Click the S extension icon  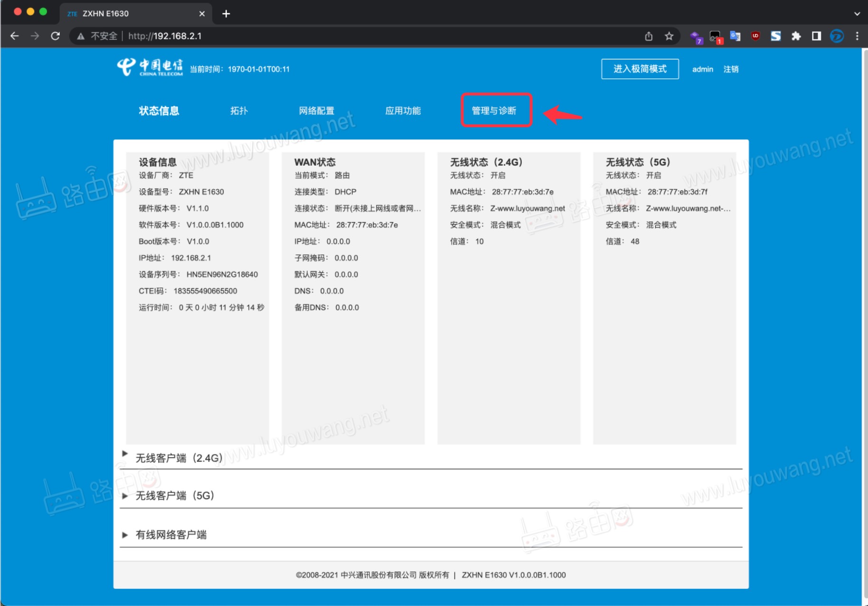777,36
